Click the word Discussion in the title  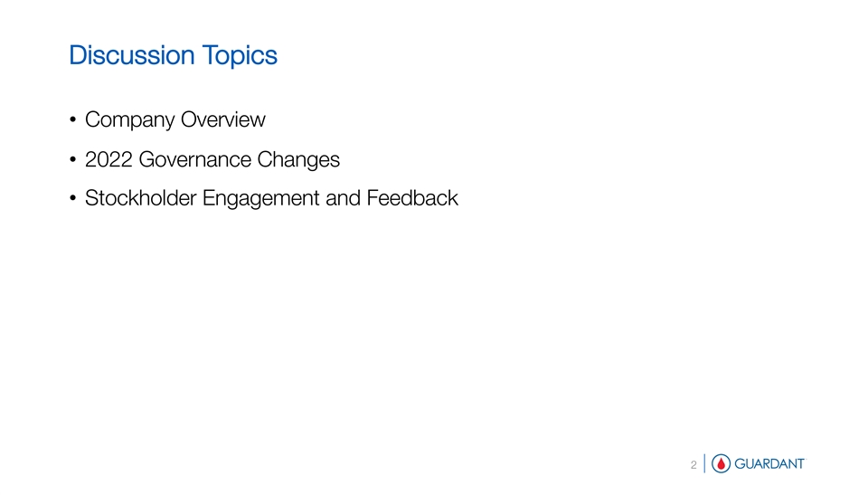tap(131, 56)
